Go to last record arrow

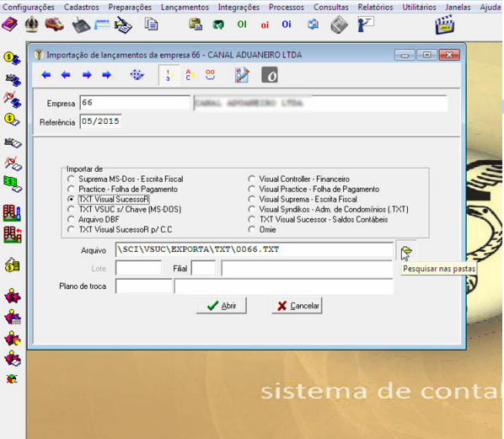click(x=107, y=75)
